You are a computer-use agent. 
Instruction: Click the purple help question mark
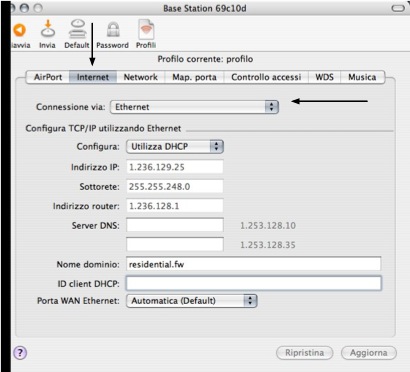[20, 353]
